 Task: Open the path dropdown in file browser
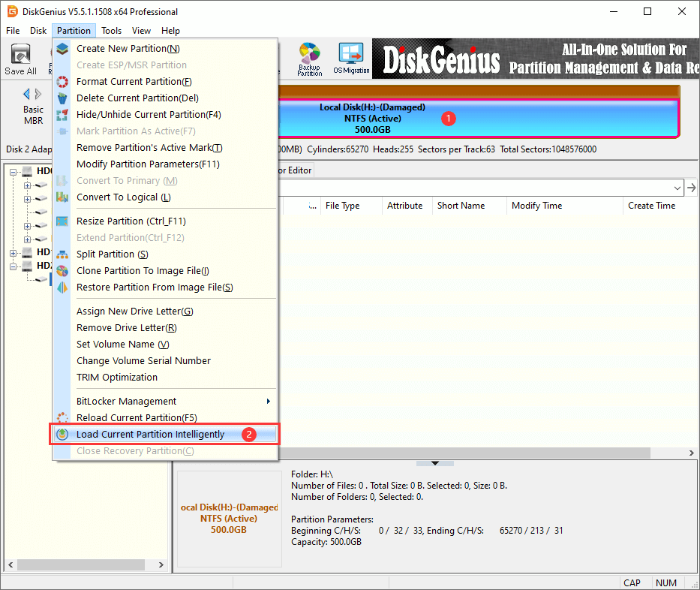click(x=677, y=188)
